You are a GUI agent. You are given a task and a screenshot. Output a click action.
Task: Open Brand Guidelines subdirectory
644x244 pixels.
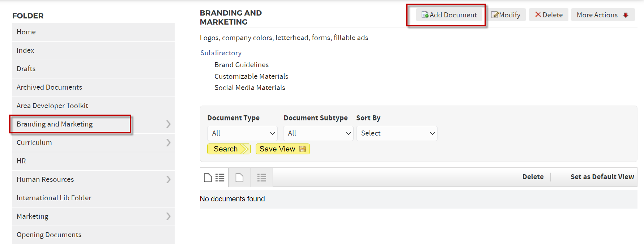click(x=242, y=65)
